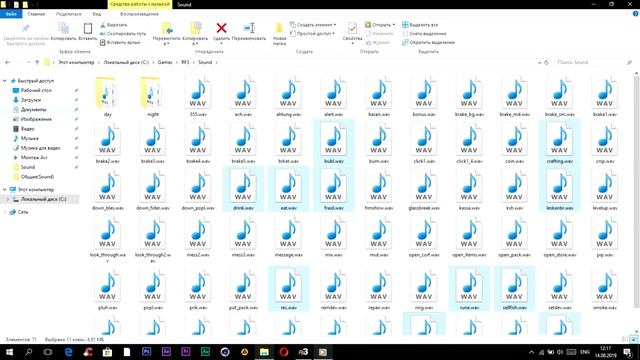Viewport: 640px width, 360px height.
Task: Click the file name 'salifish.wav'
Action: 514,308
